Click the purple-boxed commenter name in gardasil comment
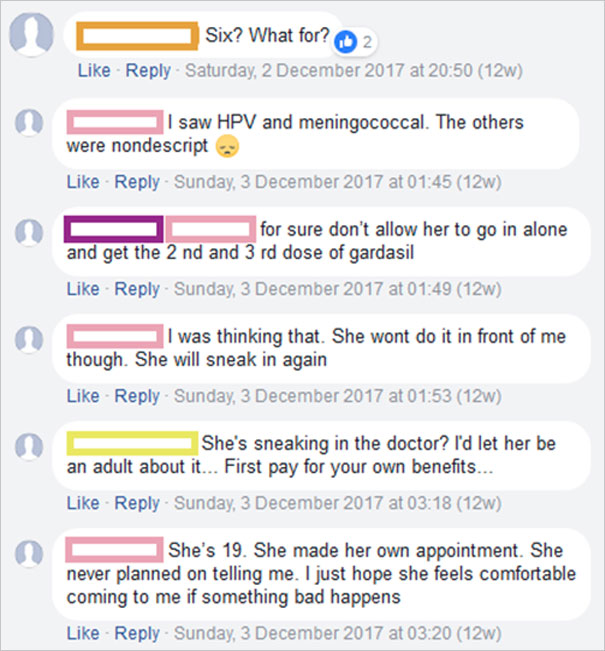Viewport: 605px width, 651px height. point(113,229)
